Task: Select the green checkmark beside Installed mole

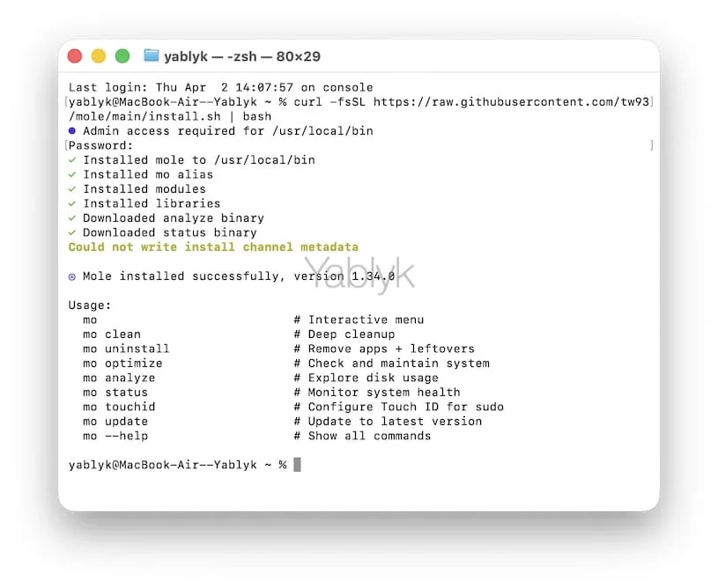Action: coord(73,160)
